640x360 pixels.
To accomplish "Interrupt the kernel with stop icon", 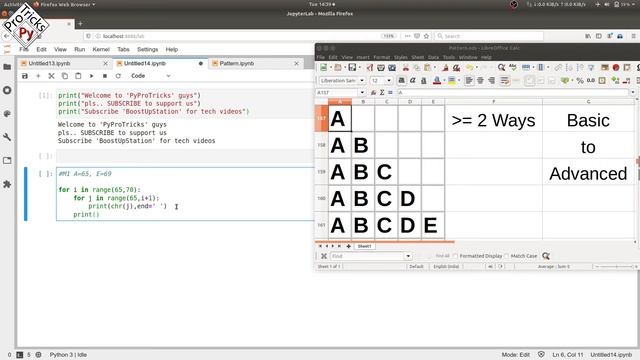I will point(105,76).
